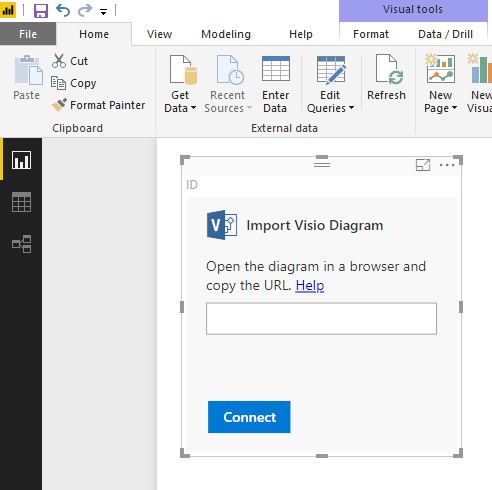492x490 pixels.
Task: Click the Visual tools contextual tab header
Action: click(413, 10)
